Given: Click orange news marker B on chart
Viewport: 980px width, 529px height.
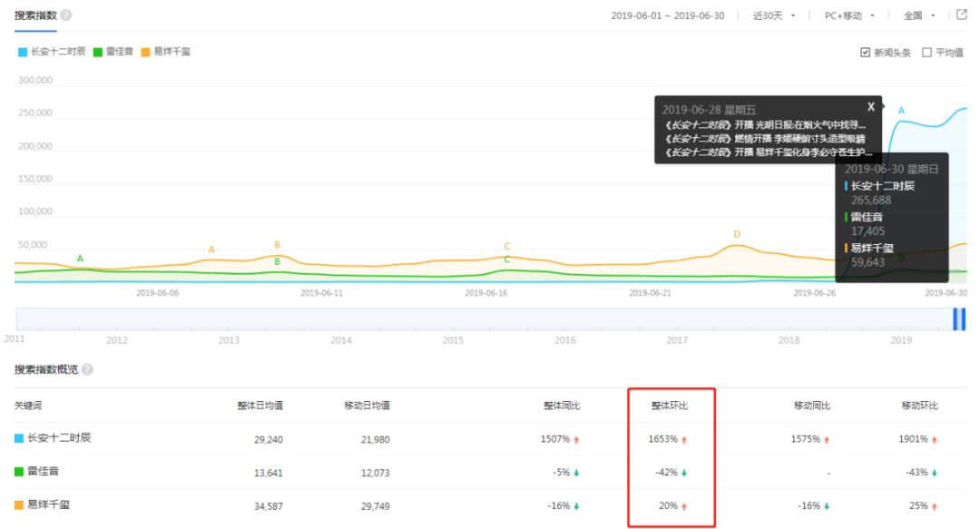Looking at the screenshot, I should (x=277, y=244).
